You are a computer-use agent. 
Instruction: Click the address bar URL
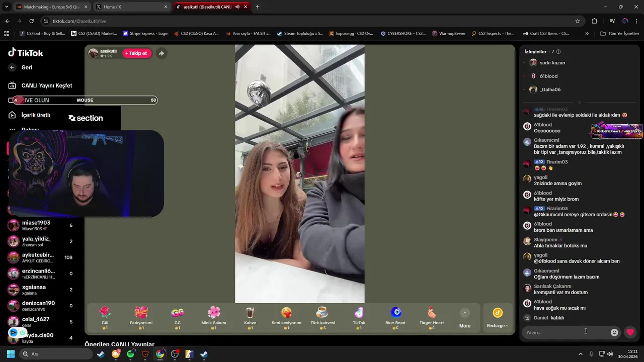(x=79, y=21)
